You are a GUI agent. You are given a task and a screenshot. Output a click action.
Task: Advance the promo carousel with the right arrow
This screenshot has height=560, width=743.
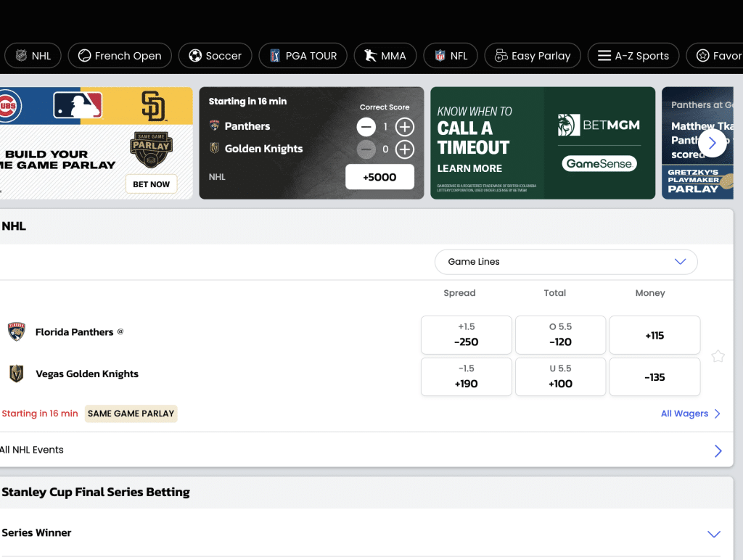coord(713,143)
